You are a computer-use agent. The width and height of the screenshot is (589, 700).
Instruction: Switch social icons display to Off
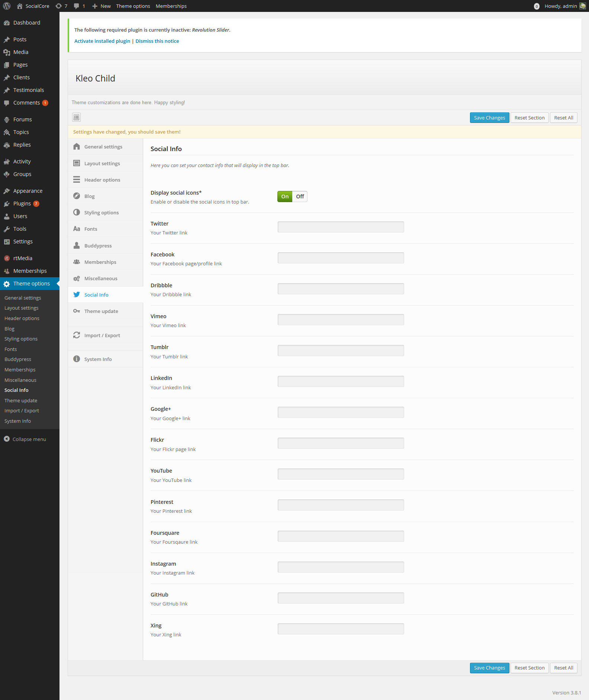300,196
